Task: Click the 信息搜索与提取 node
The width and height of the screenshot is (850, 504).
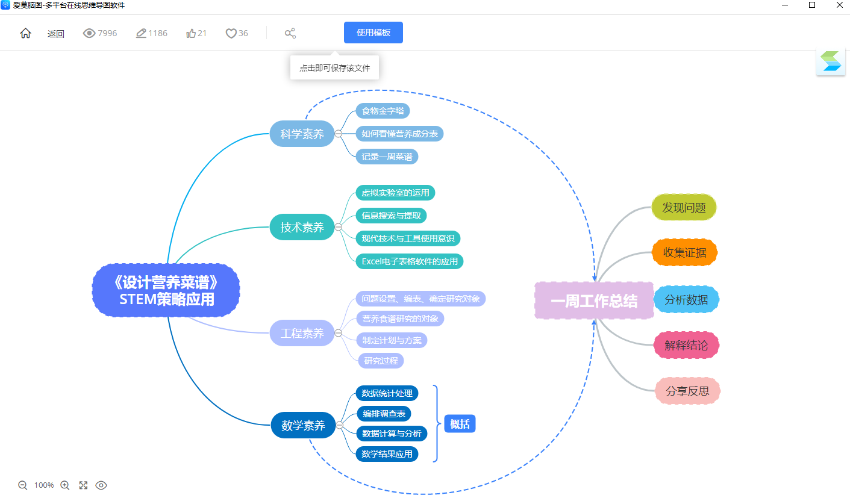Action: click(391, 215)
